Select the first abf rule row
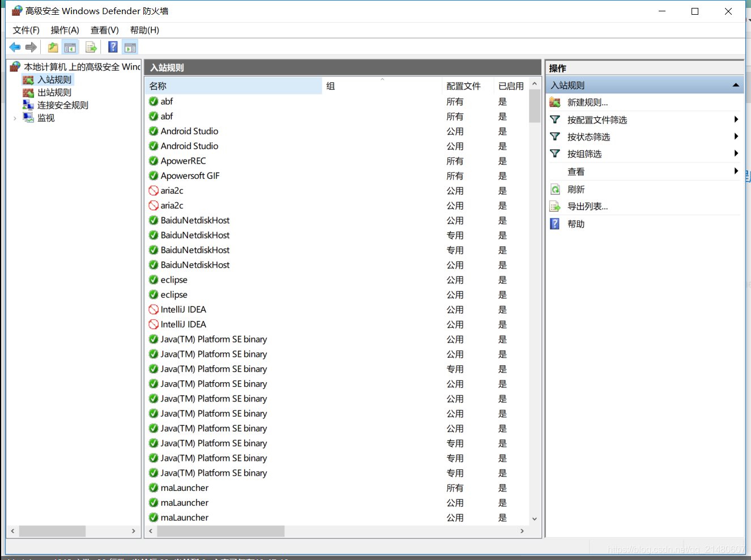Screen dimensions: 751x560 (337, 101)
